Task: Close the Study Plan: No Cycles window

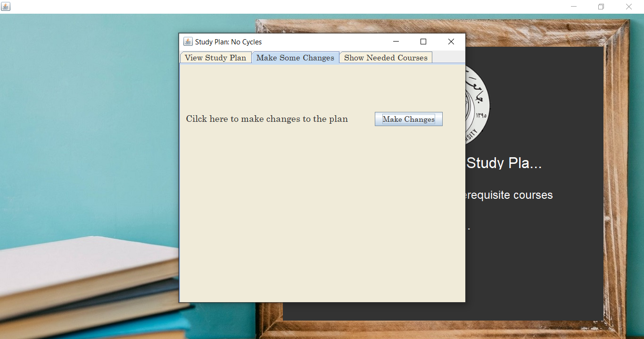Action: tap(451, 42)
